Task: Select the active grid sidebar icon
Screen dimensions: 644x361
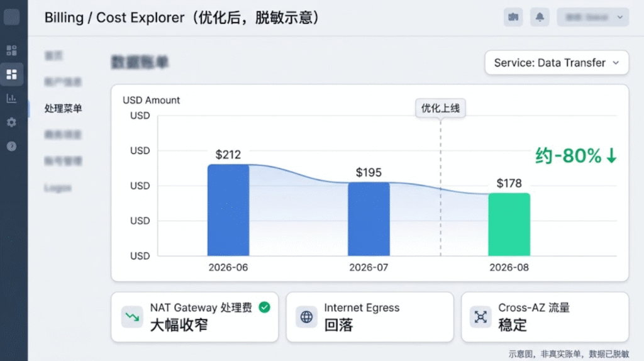Action: pos(11,74)
